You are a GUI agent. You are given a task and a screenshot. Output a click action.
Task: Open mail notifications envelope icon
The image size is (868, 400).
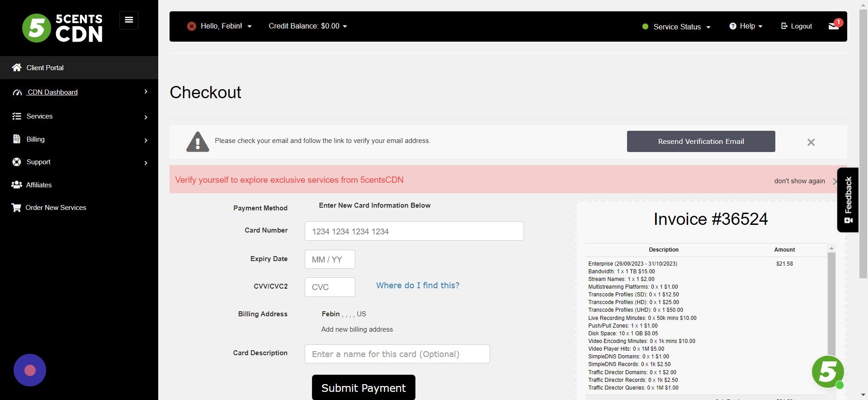click(834, 26)
